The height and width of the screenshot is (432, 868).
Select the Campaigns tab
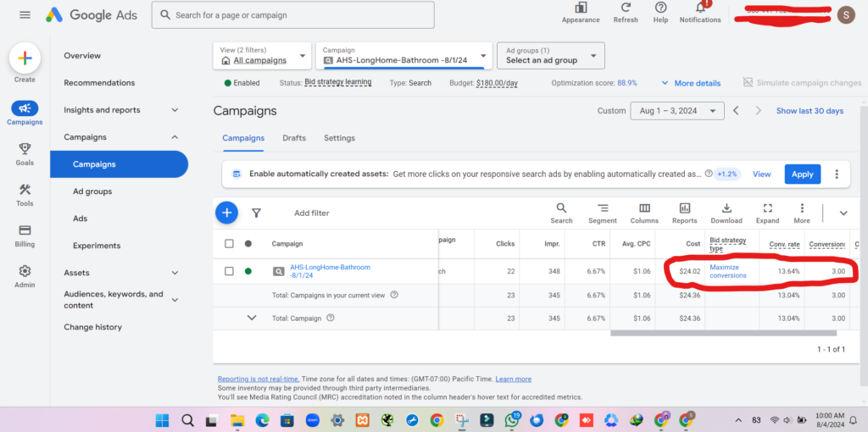[x=243, y=138]
